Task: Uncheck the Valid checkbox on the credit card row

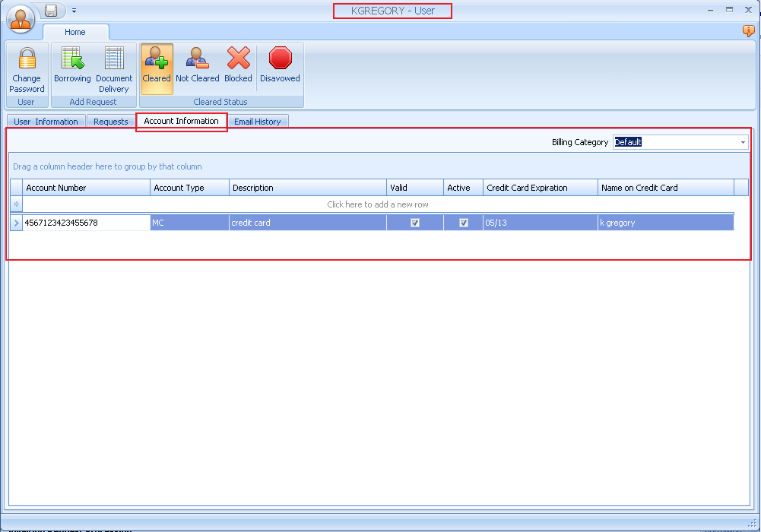Action: tap(414, 222)
